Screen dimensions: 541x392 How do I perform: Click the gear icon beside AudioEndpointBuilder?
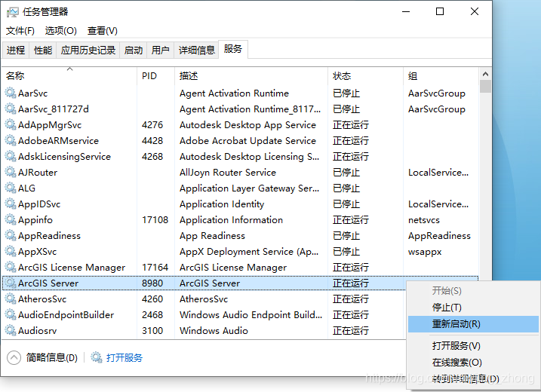point(11,315)
